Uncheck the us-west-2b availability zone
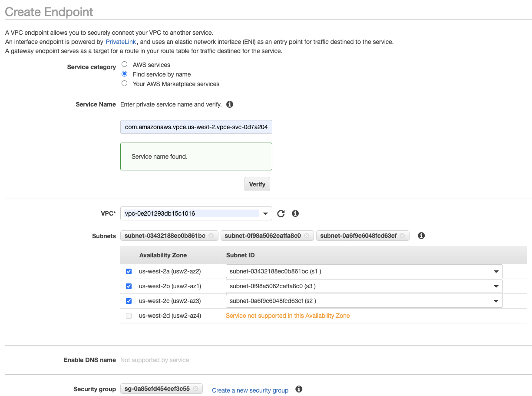Image resolution: width=532 pixels, height=396 pixels. [x=129, y=286]
